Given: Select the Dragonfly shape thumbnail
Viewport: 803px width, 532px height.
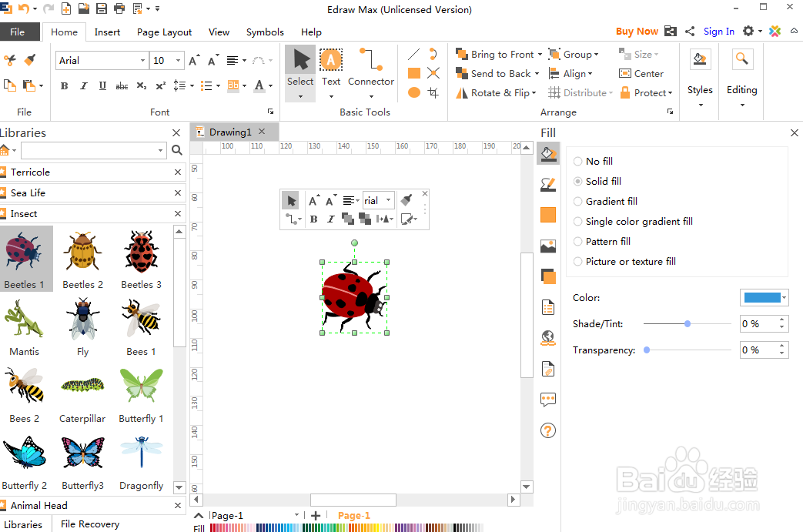Looking at the screenshot, I should click(142, 463).
